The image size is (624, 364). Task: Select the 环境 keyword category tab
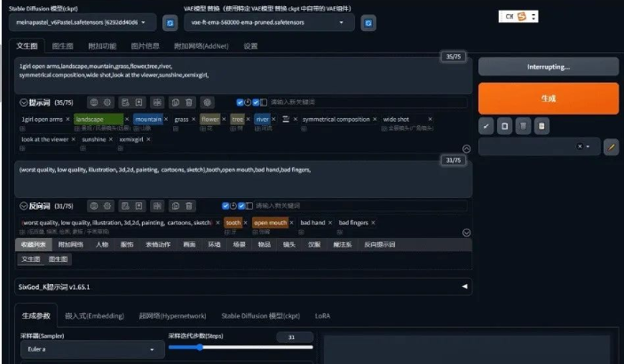pos(214,244)
